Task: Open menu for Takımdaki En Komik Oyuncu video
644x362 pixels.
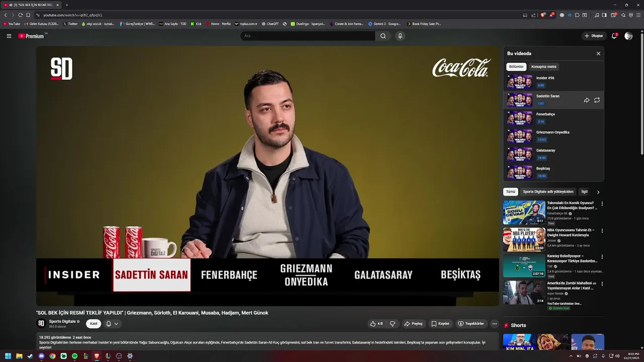Action: pos(602,204)
